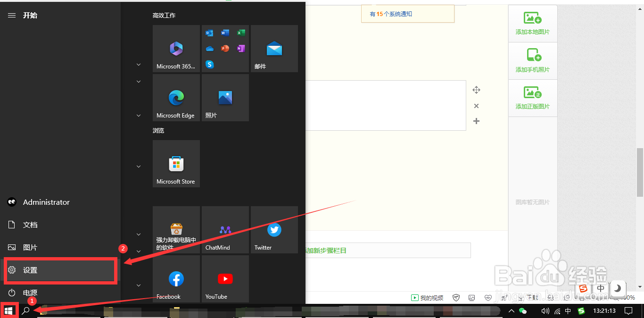Launch Outlook from the Office tile group
The image size is (644, 318).
point(209,33)
